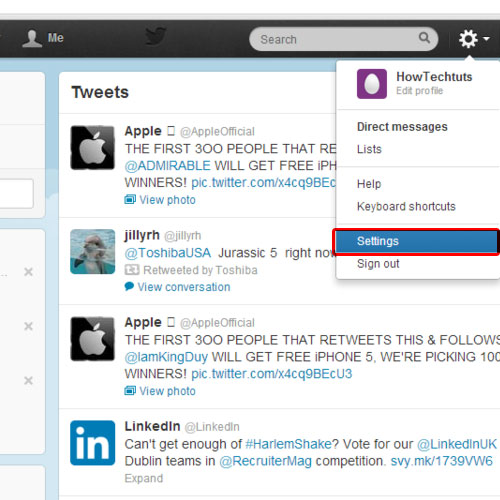Open jillyrh user name link
Viewport: 500px width, 500px height.
click(x=142, y=235)
